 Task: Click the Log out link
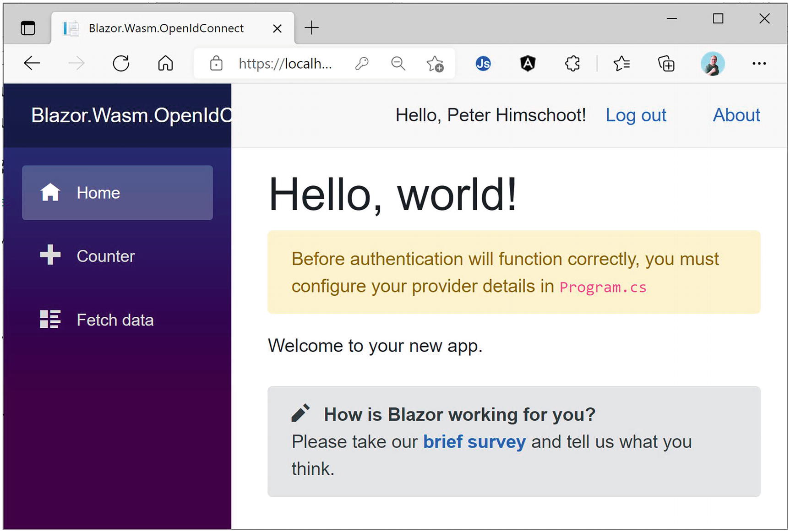tap(636, 115)
